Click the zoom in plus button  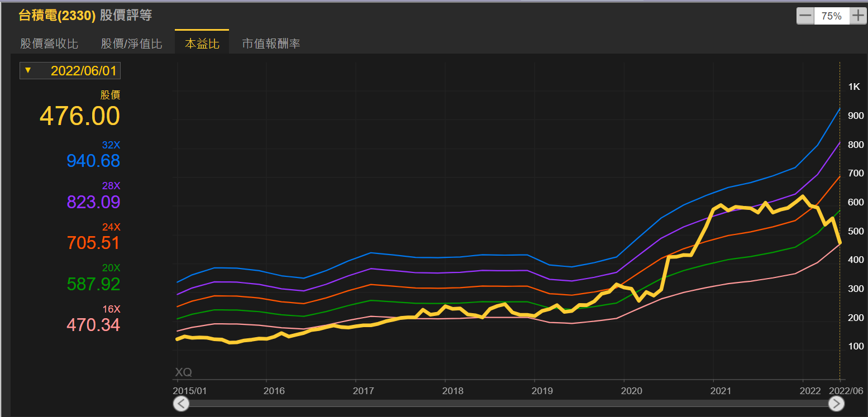coord(857,16)
